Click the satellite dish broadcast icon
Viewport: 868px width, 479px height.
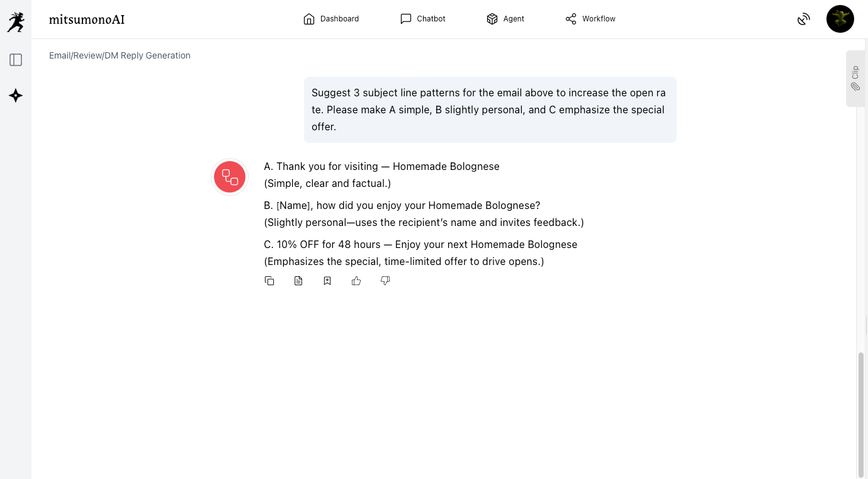tap(803, 20)
